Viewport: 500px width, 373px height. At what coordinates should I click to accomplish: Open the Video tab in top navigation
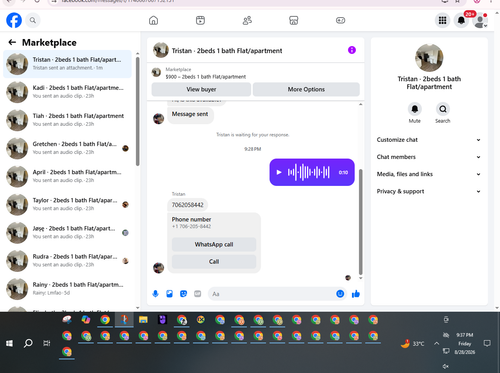pyautogui.click(x=200, y=20)
